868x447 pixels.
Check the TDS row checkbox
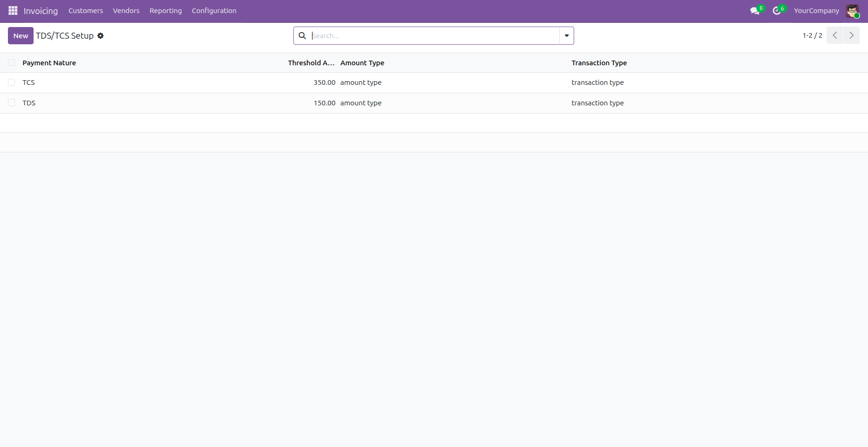click(12, 103)
